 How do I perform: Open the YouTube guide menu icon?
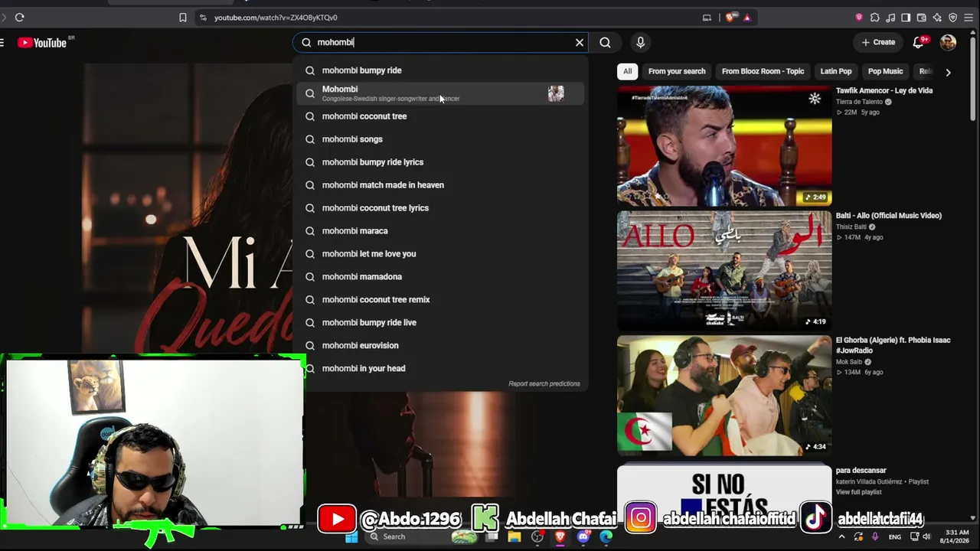[x=2, y=43]
